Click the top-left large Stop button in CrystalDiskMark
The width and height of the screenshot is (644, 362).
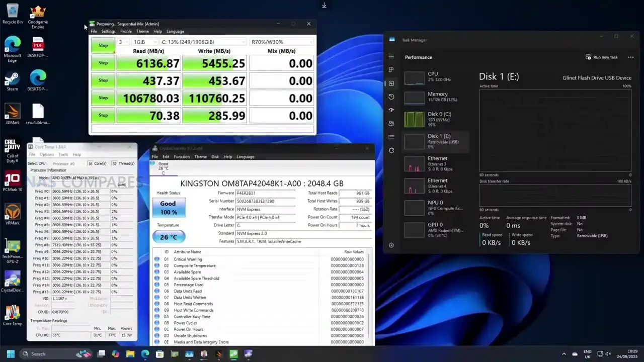[x=103, y=45]
